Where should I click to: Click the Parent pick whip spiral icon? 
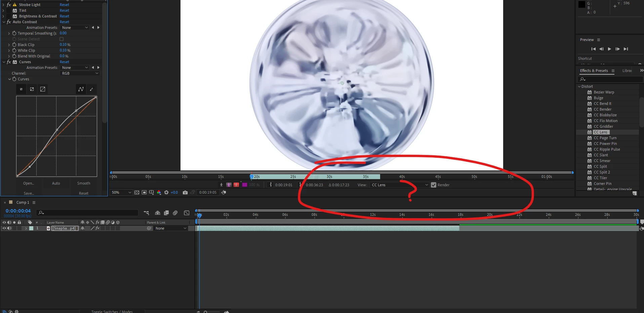click(149, 228)
